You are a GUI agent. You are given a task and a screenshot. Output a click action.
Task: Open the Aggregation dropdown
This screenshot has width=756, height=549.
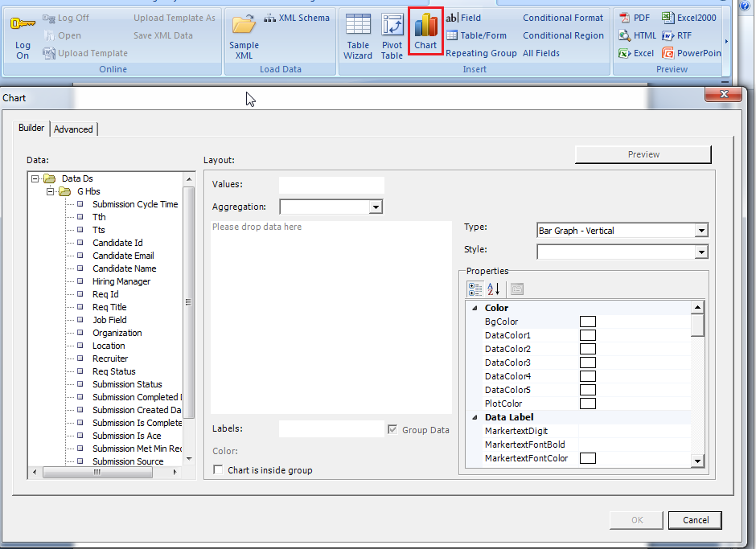[376, 207]
